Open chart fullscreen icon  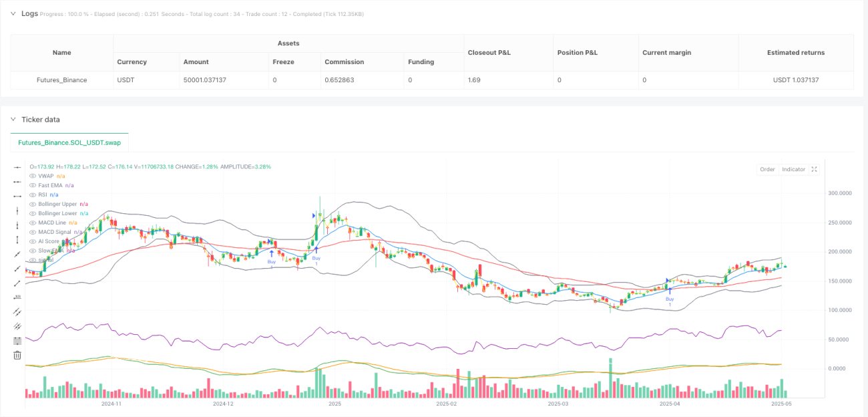(x=814, y=169)
